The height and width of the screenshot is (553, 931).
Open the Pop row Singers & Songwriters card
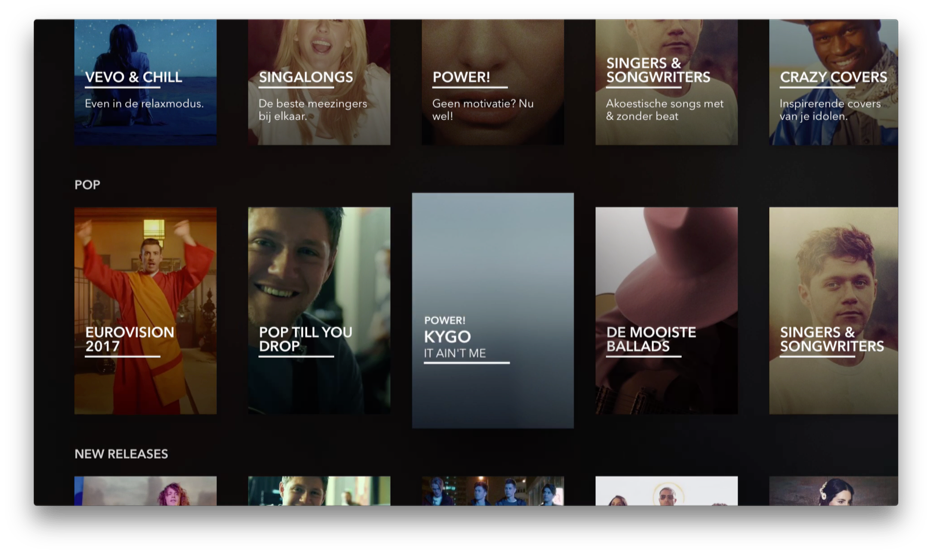pyautogui.click(x=833, y=311)
